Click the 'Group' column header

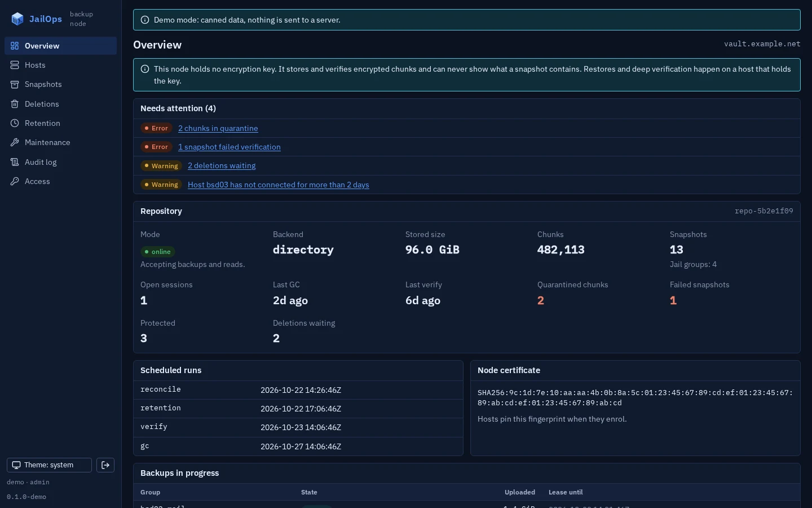(x=151, y=492)
